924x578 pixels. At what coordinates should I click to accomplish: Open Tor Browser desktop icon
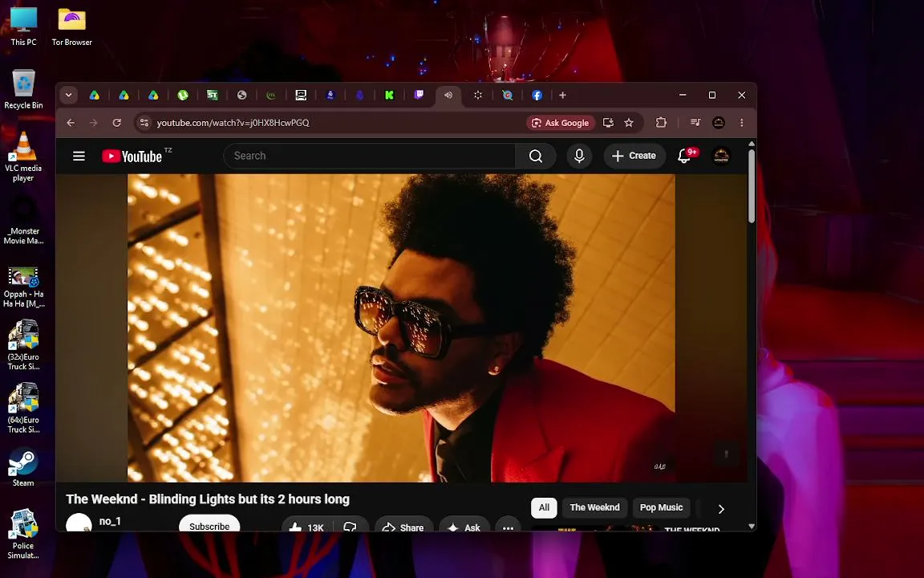click(x=72, y=27)
